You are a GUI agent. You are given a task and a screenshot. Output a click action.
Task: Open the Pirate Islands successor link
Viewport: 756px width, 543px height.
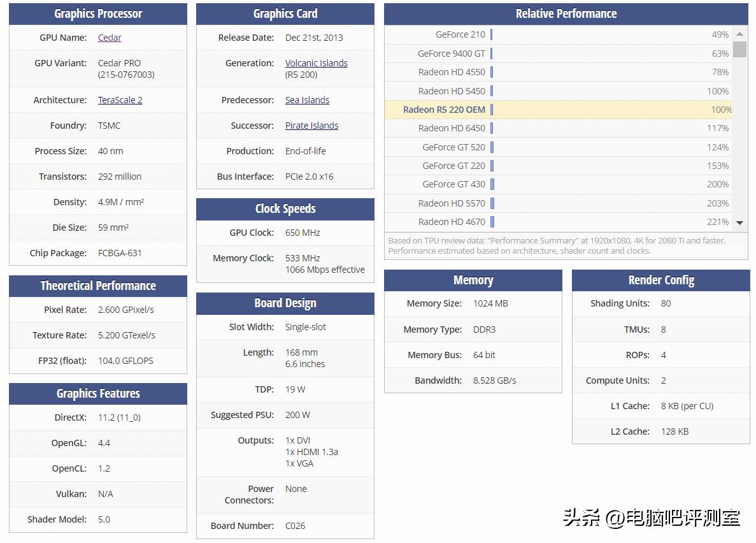tap(311, 126)
